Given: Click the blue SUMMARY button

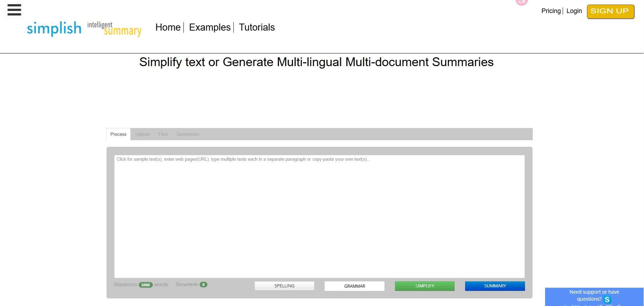Looking at the screenshot, I should [495, 286].
